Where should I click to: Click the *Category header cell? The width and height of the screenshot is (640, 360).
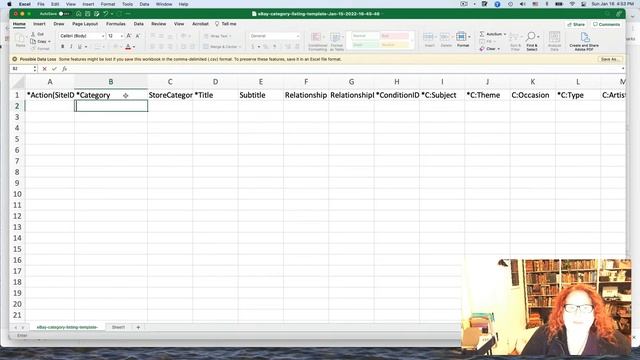point(111,95)
